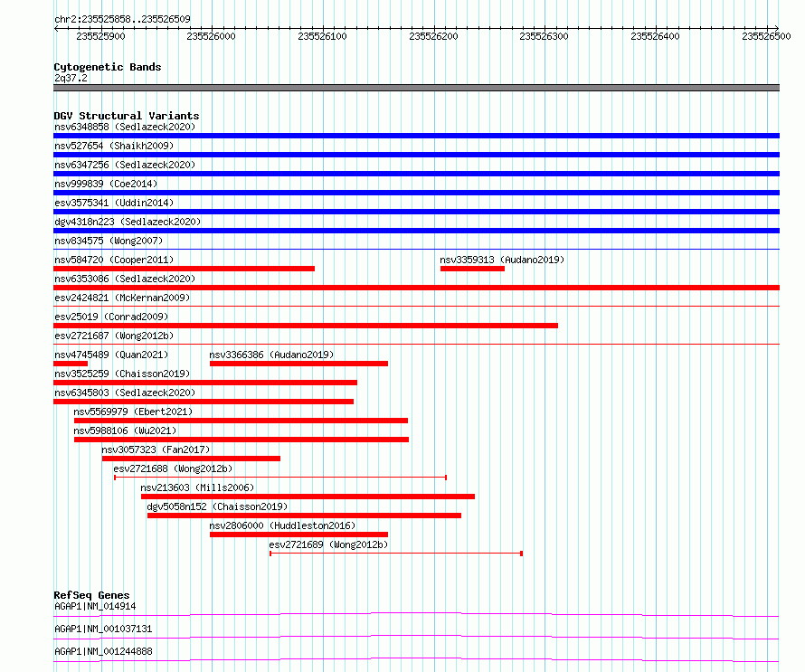Click the red bar under nsv2806000
Viewport: 805px width, 672px height.
coord(298,535)
